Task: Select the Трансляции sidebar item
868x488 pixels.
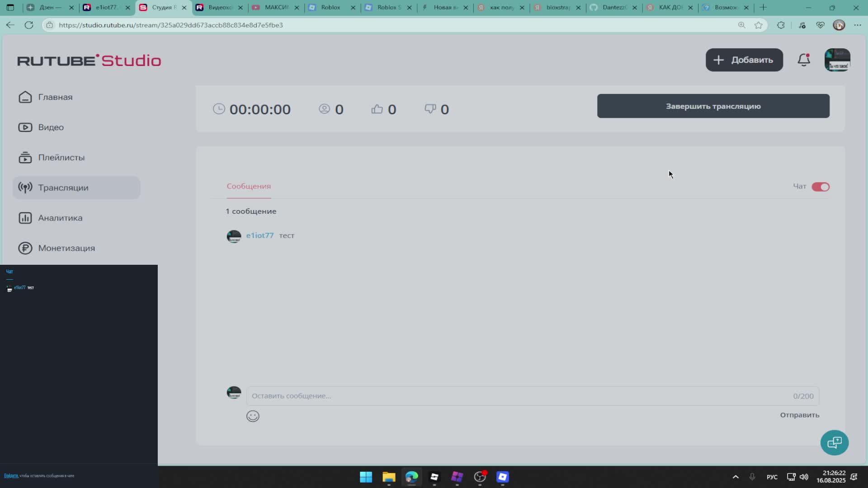Action: click(63, 188)
